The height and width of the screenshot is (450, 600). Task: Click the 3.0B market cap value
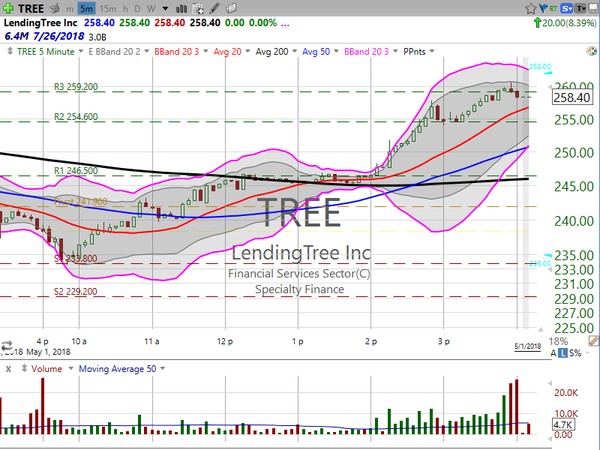point(97,37)
